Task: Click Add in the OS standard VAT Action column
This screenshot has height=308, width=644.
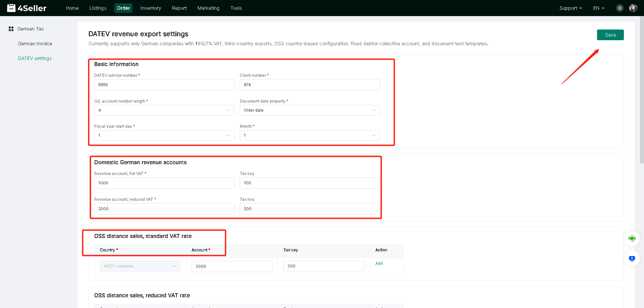Action: 379,263
